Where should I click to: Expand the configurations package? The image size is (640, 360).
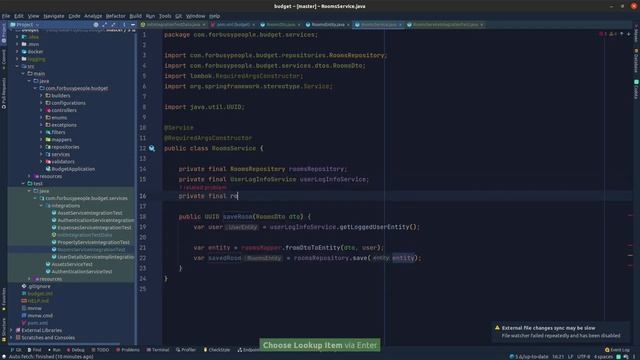click(41, 103)
